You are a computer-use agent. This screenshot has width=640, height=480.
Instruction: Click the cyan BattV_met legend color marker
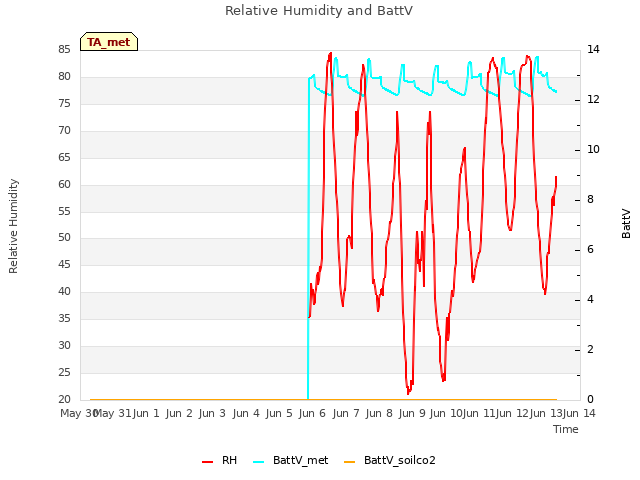coord(258,462)
